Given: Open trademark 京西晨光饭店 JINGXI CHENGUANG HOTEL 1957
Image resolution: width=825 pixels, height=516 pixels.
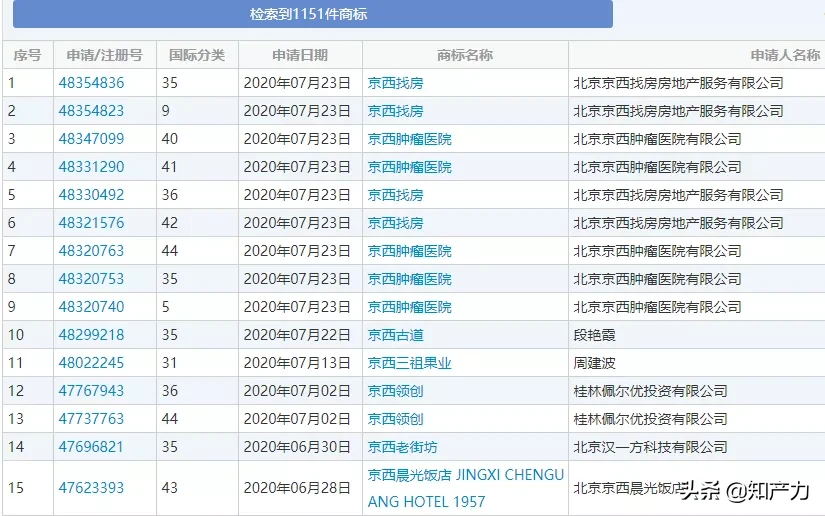Looking at the screenshot, I should (466, 488).
